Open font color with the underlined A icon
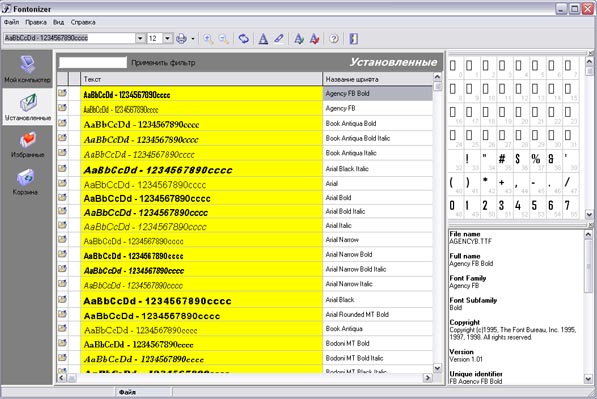This screenshot has height=399, width=597. 263,38
